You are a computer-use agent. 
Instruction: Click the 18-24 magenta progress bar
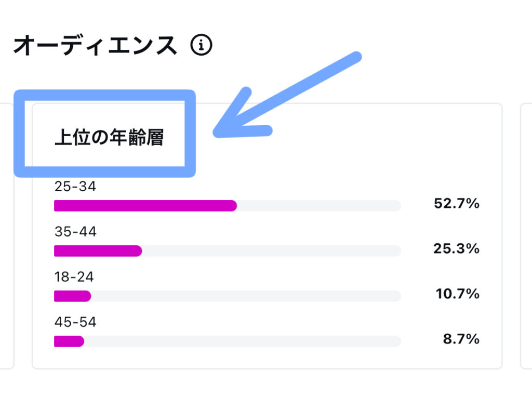[x=73, y=296]
